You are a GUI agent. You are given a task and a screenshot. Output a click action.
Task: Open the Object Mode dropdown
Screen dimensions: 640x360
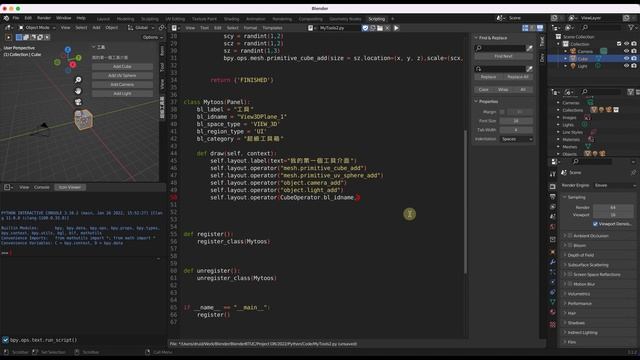pyautogui.click(x=37, y=28)
